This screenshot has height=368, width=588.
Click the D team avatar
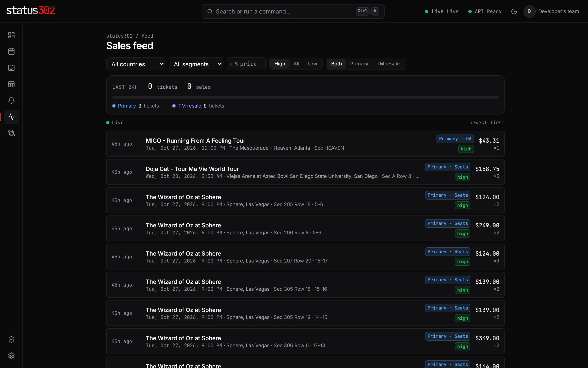tap(529, 11)
